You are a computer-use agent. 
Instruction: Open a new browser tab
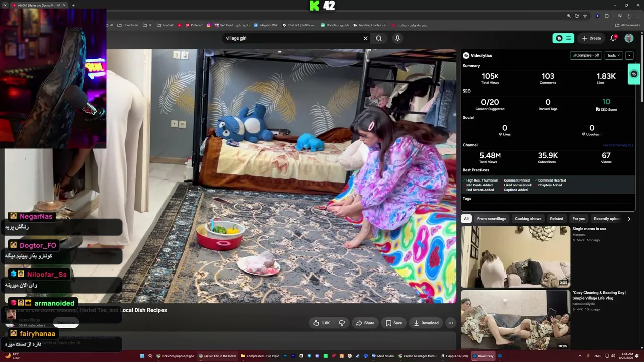click(73, 5)
